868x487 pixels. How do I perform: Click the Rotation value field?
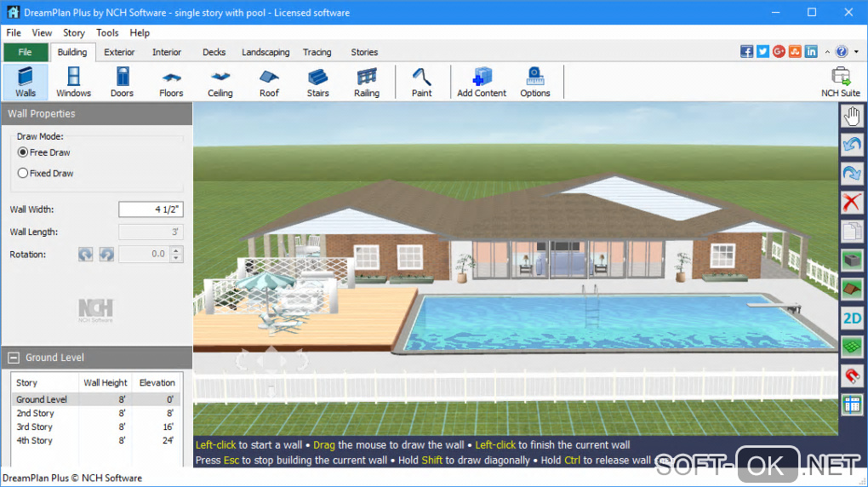coord(145,255)
